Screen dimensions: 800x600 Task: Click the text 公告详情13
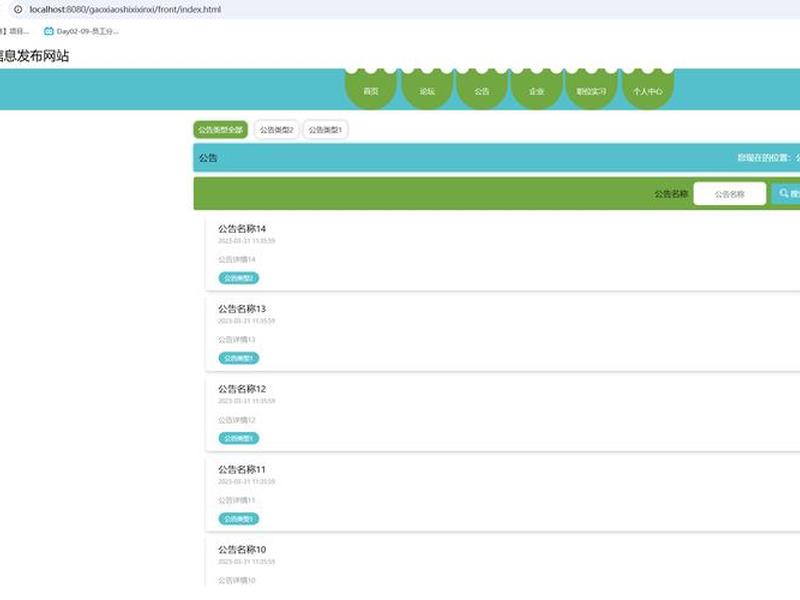[x=237, y=339]
